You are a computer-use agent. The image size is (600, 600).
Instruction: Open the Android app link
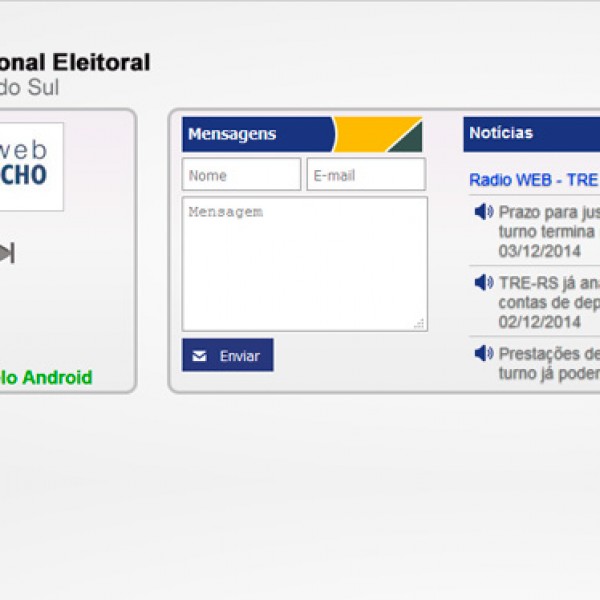click(46, 377)
